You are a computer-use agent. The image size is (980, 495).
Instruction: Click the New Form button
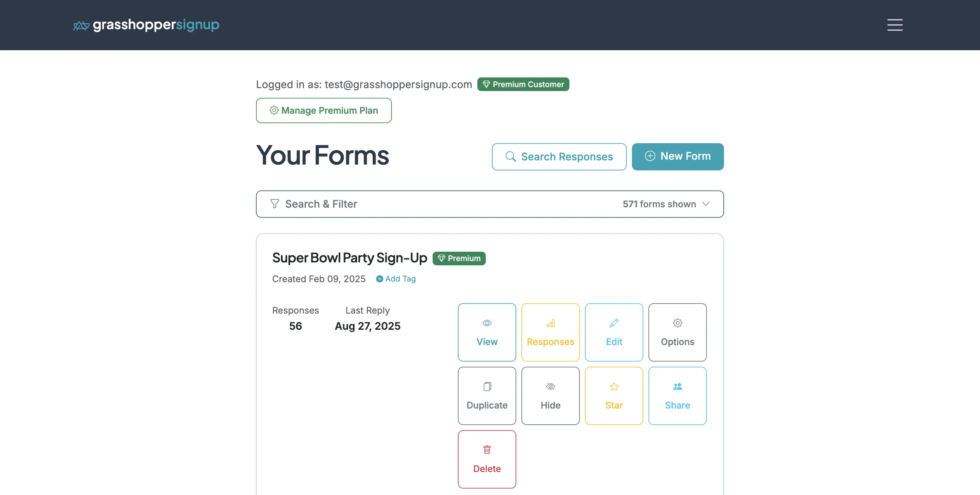pos(678,156)
